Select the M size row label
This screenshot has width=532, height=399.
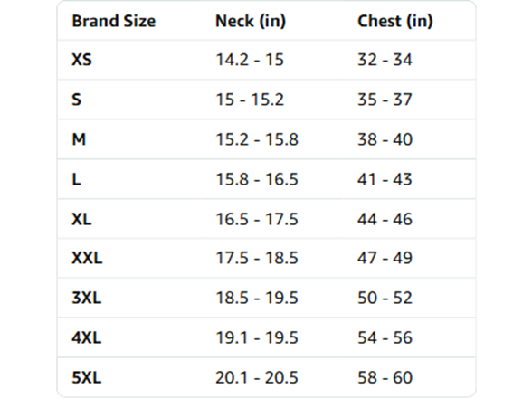pos(79,139)
